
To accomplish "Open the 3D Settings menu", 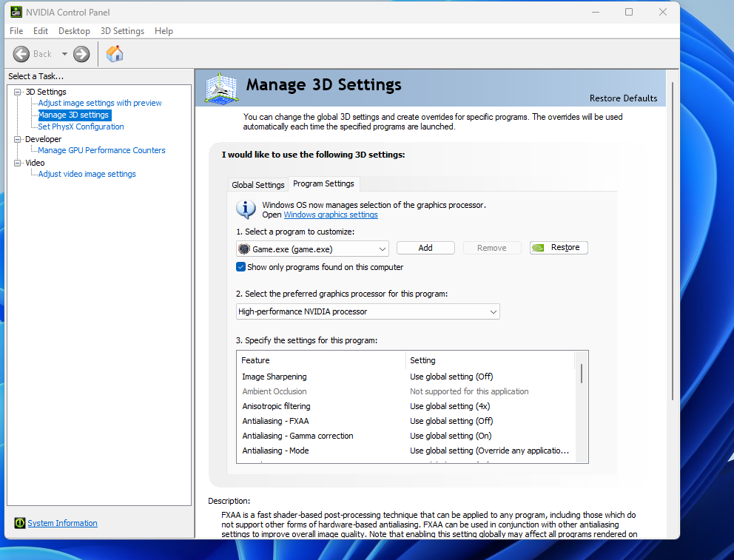I will click(x=122, y=31).
